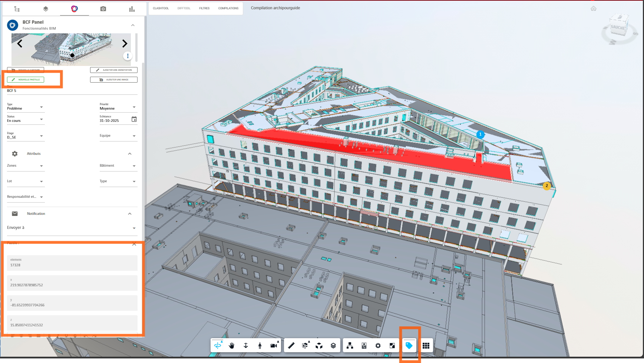Select the pan hand tool

click(232, 346)
